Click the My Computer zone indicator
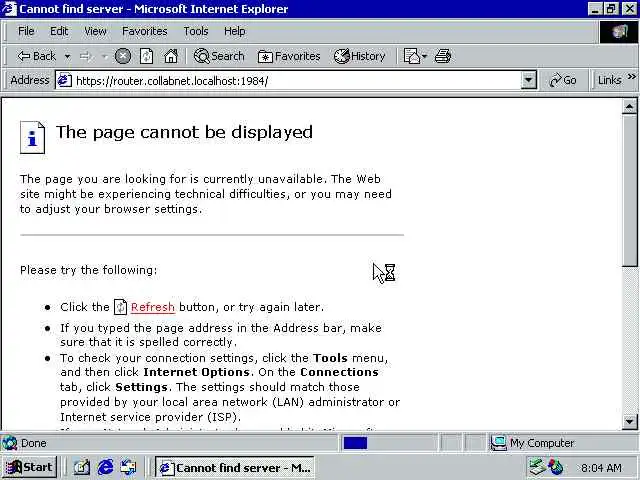This screenshot has height=480, width=640. point(533,443)
